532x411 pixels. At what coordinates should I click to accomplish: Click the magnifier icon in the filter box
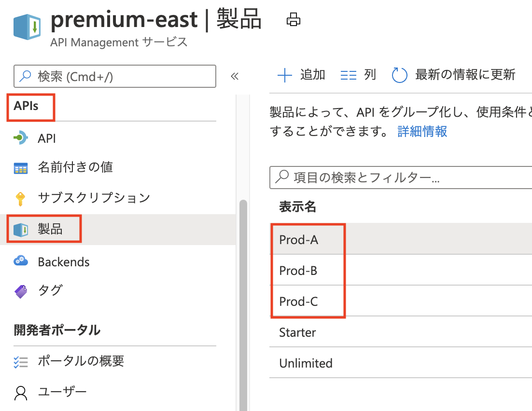pyautogui.click(x=282, y=177)
